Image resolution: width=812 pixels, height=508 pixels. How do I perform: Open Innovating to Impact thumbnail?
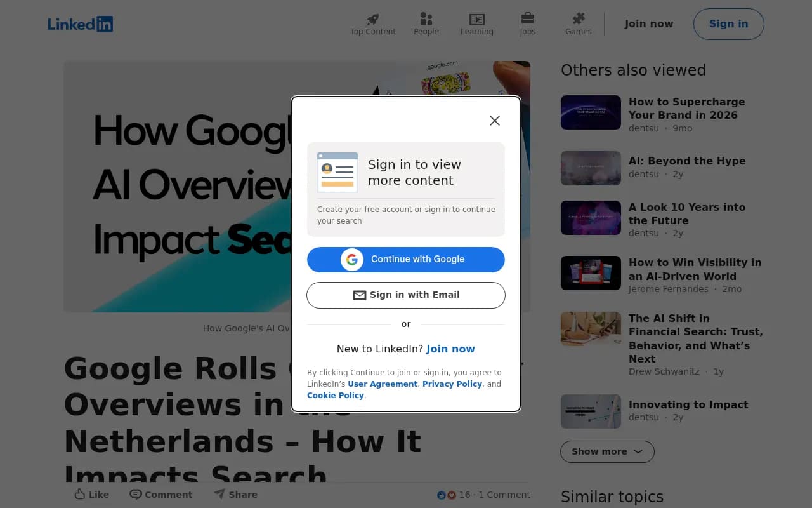coord(591,411)
